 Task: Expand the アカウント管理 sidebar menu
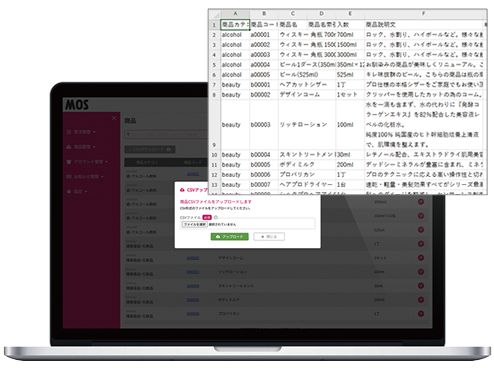pos(87,162)
